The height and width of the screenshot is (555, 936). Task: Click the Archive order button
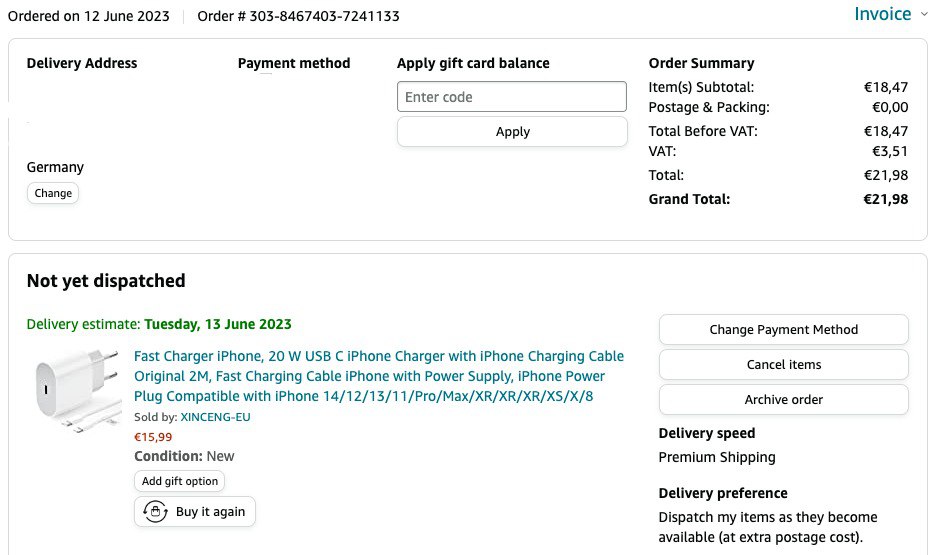click(x=783, y=400)
